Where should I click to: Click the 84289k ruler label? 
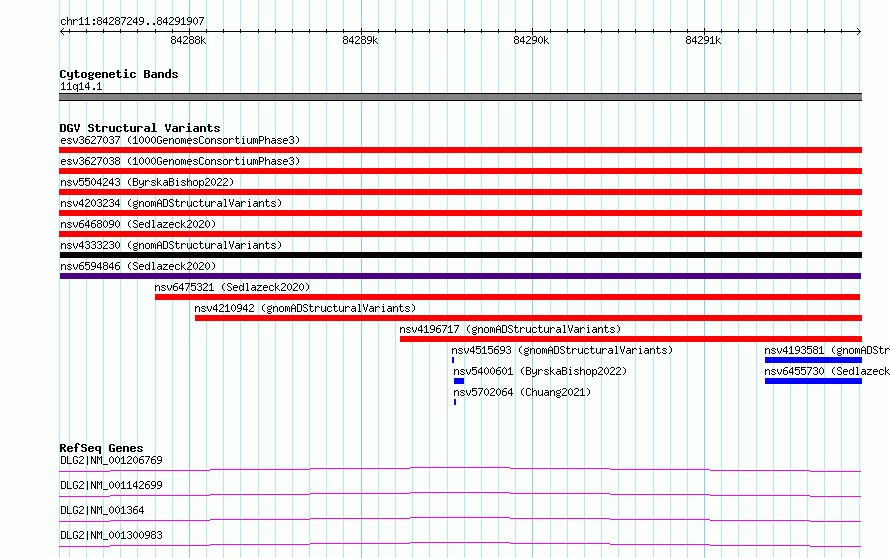(360, 40)
